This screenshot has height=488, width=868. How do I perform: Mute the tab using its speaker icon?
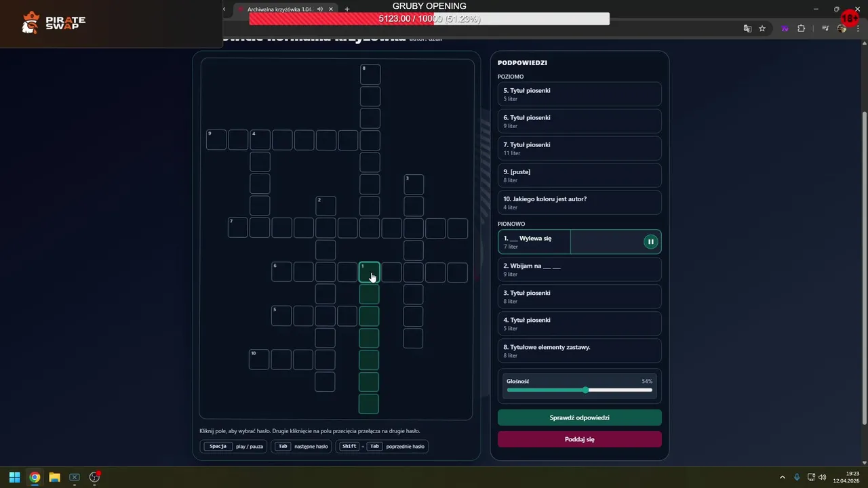click(320, 9)
